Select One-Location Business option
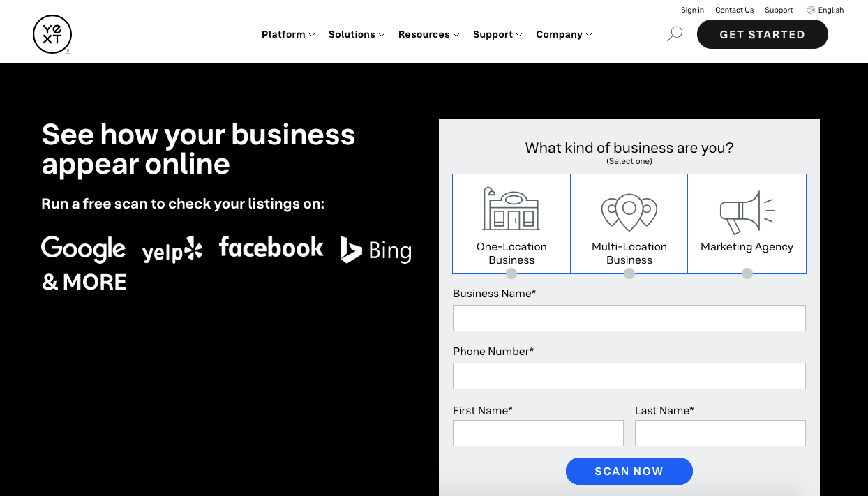This screenshot has width=868, height=496. pyautogui.click(x=511, y=223)
